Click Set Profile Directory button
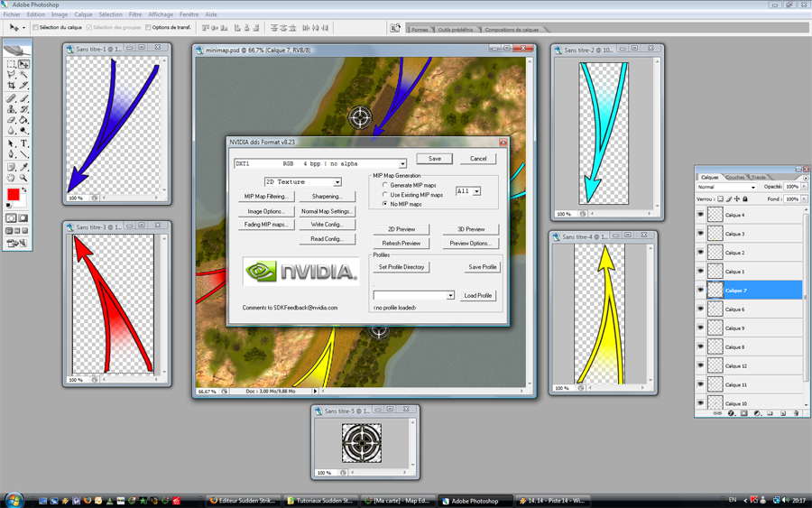 [401, 267]
